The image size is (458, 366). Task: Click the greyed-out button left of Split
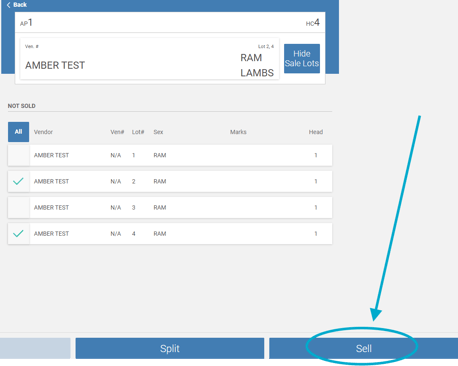pyautogui.click(x=35, y=348)
